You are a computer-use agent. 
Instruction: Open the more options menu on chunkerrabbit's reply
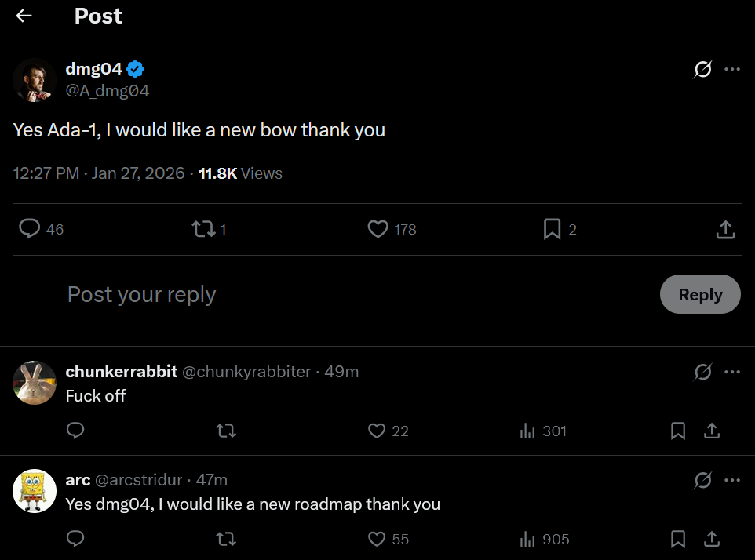tap(732, 372)
